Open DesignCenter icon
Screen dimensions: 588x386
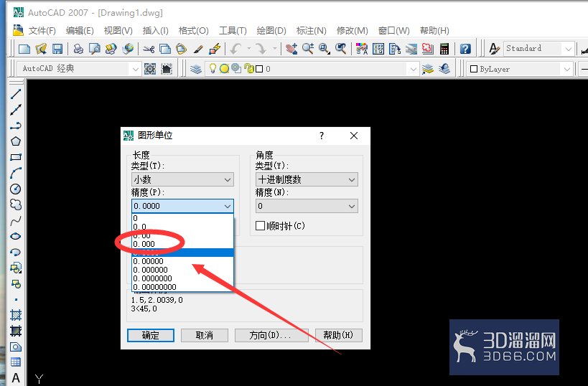378,49
